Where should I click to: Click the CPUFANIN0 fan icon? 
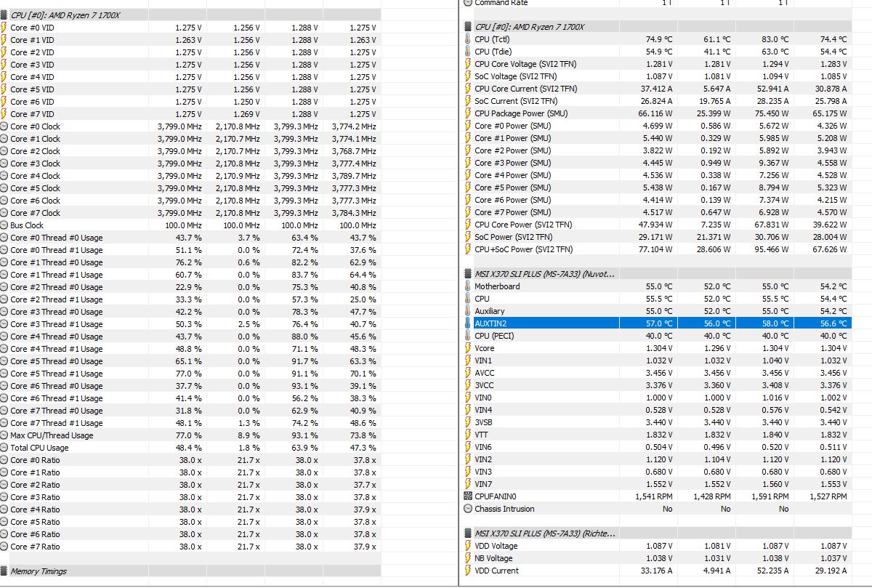tap(467, 496)
